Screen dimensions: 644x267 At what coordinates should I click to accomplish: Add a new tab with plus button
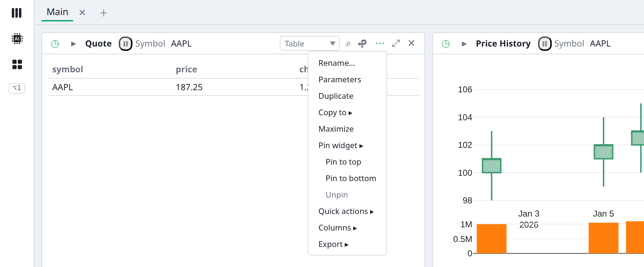click(x=103, y=13)
